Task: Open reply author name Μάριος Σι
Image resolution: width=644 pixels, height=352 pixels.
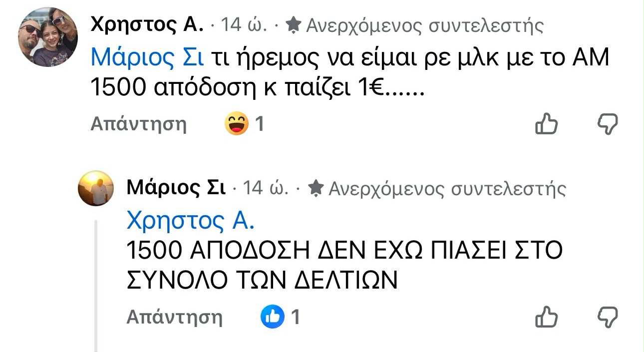Action: click(x=176, y=188)
